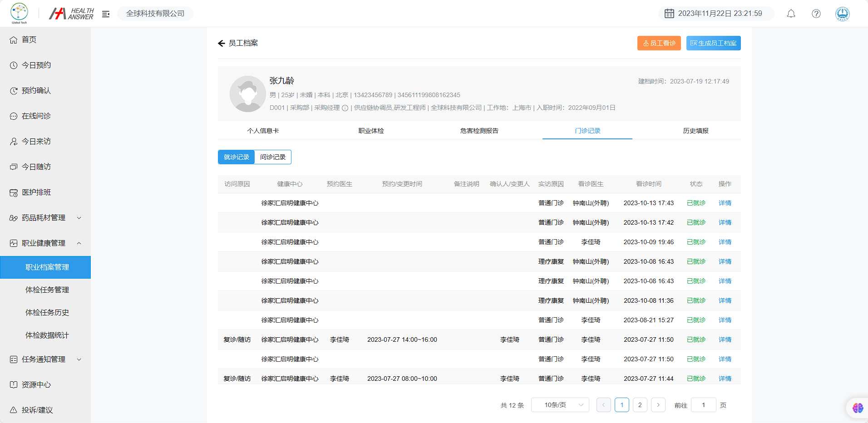The height and width of the screenshot is (423, 868).
Task: Expand the 任务通知管理 menu
Action: click(45, 359)
